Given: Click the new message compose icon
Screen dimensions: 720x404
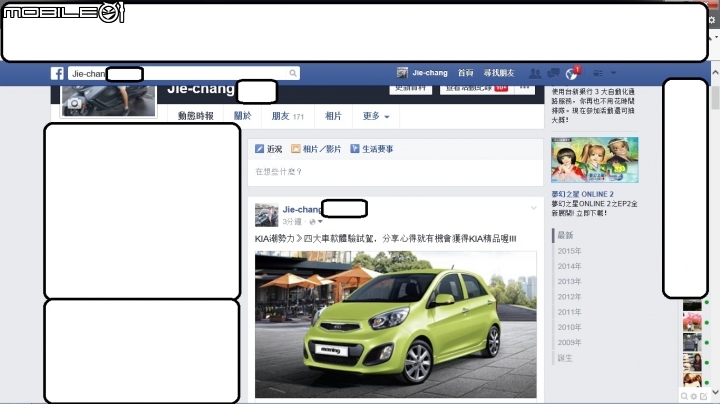Looking at the screenshot, I should point(703,396).
